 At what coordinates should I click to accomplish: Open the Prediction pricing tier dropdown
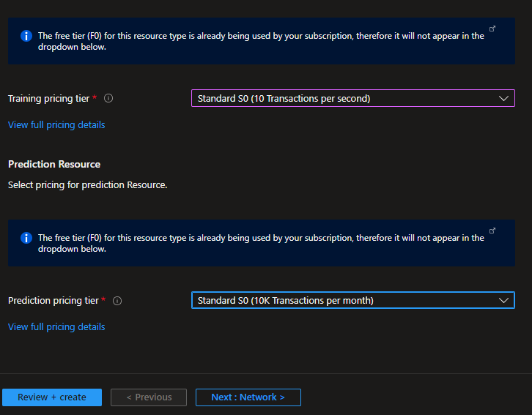[344, 301]
